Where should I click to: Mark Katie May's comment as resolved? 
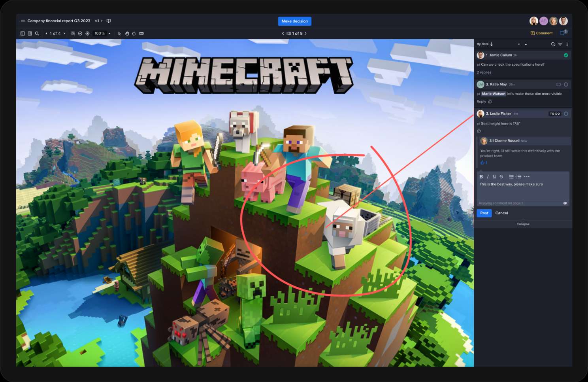pyautogui.click(x=566, y=85)
